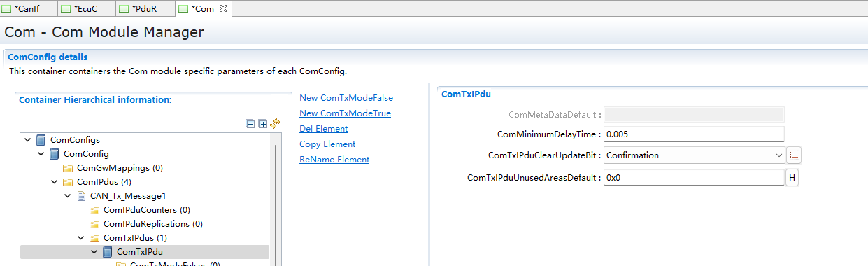Switch to the CanIf tab
The height and width of the screenshot is (266, 868).
[x=29, y=8]
